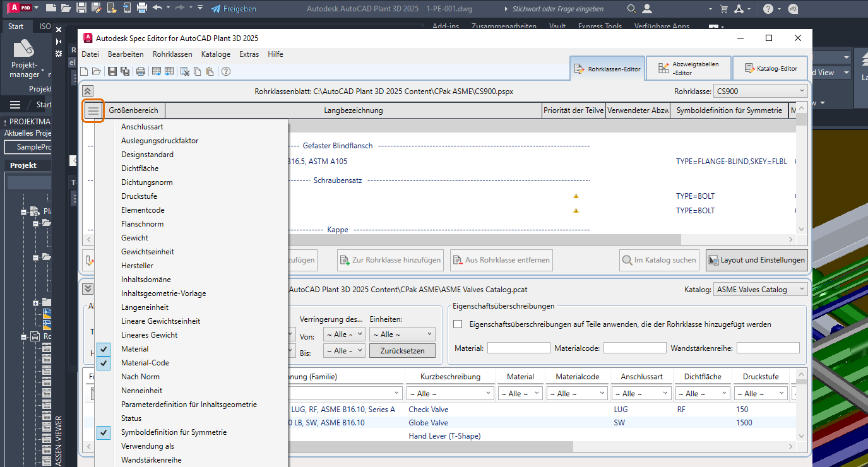This screenshot has height=467, width=868.
Task: Click Save All icon in Spec Editor toolbar
Action: click(125, 71)
